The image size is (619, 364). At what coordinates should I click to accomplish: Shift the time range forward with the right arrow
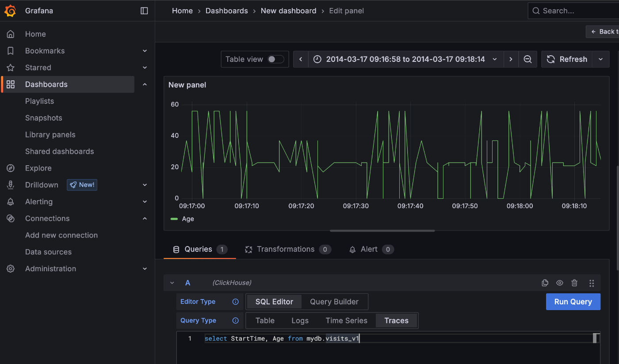pos(511,59)
